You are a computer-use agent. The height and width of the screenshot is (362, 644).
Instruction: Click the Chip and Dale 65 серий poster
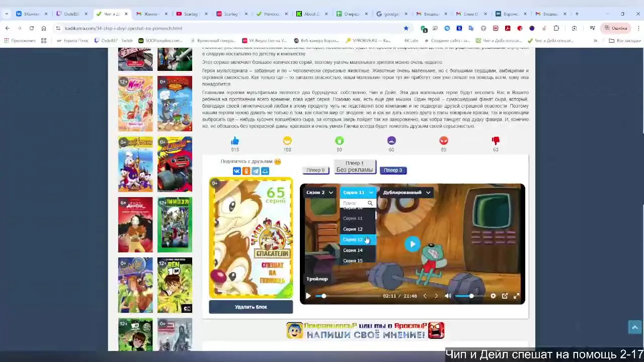251,238
